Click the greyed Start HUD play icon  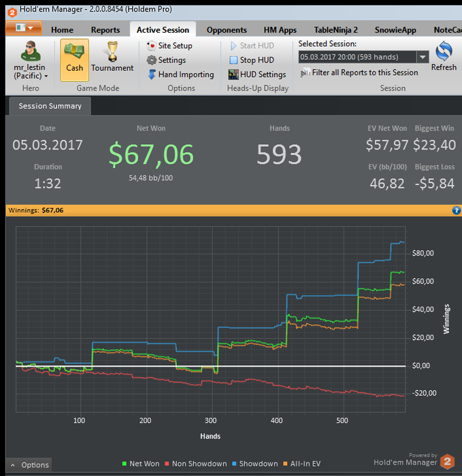pos(233,46)
